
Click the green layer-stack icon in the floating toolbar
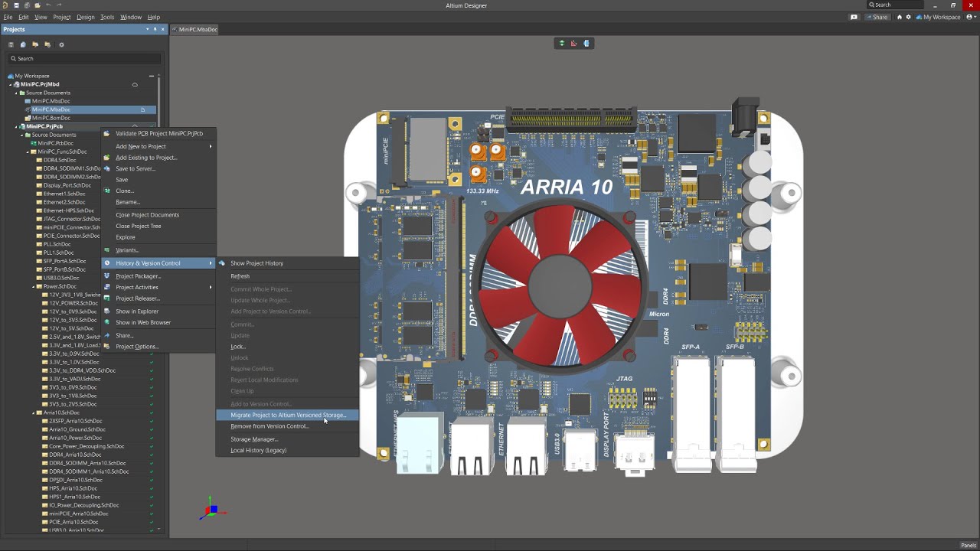(x=562, y=44)
